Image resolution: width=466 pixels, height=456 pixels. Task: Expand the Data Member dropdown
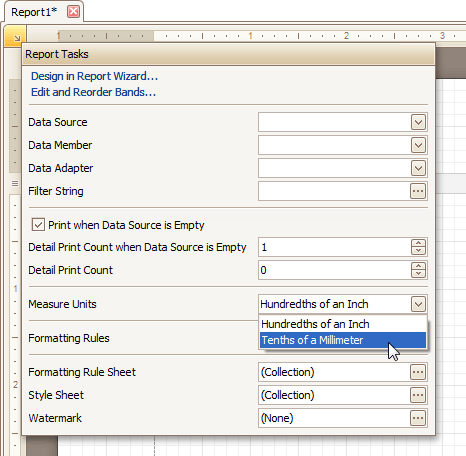pos(418,145)
